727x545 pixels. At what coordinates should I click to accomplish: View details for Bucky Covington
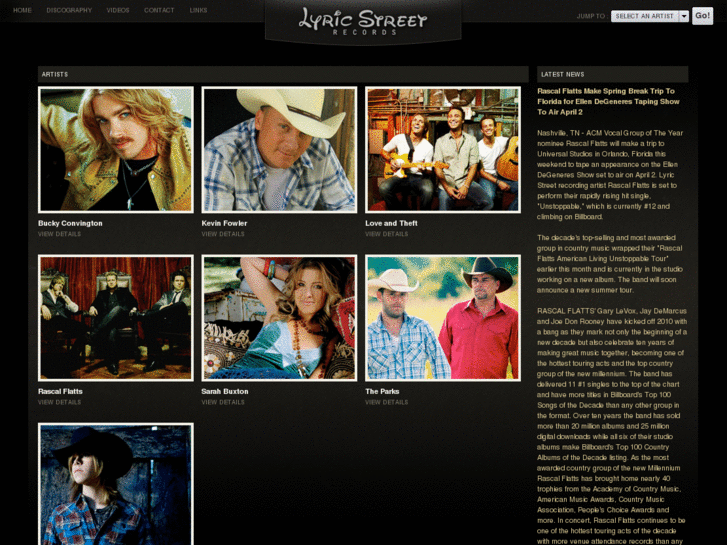[59, 234]
